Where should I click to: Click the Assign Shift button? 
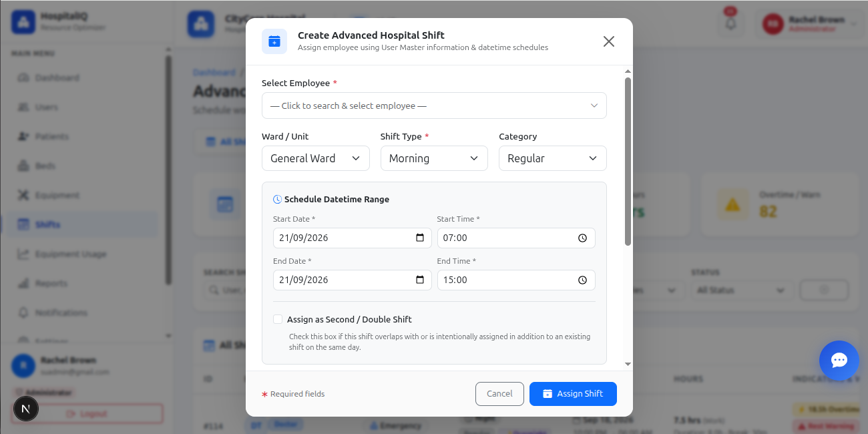[573, 394]
